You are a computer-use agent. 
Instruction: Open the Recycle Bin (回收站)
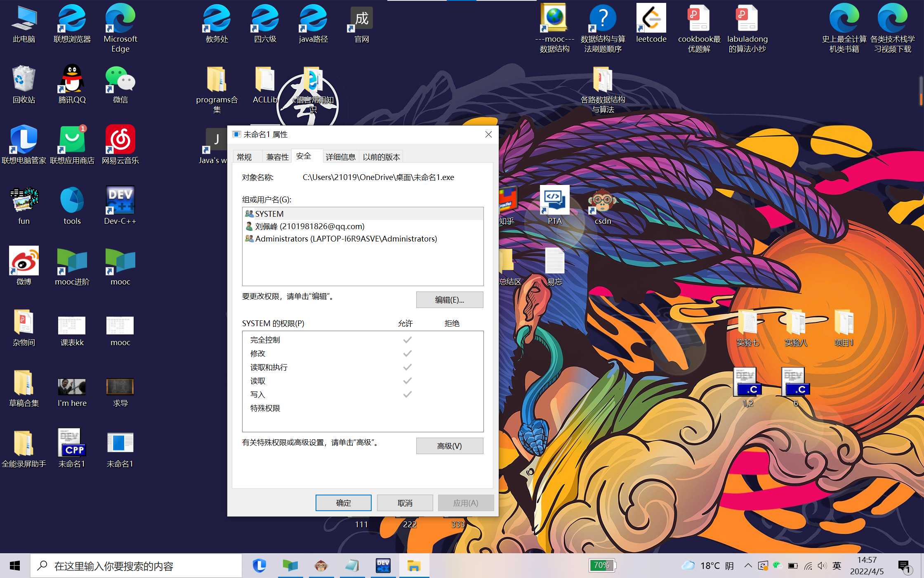(x=24, y=79)
